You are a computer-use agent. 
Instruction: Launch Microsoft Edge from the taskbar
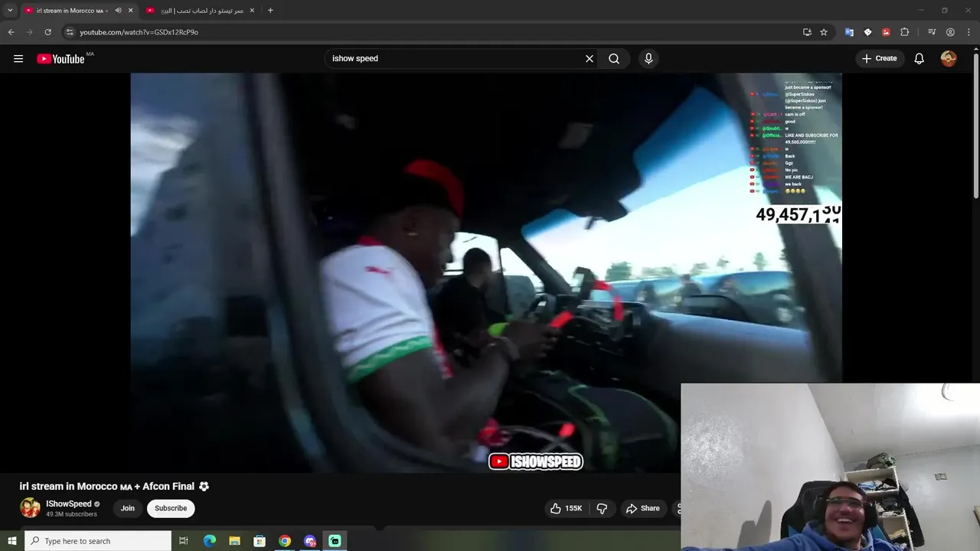[x=209, y=541]
